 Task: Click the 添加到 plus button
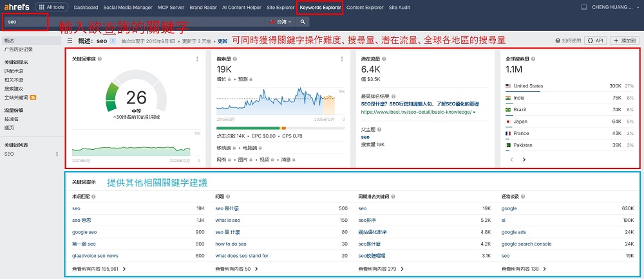pyautogui.click(x=624, y=40)
